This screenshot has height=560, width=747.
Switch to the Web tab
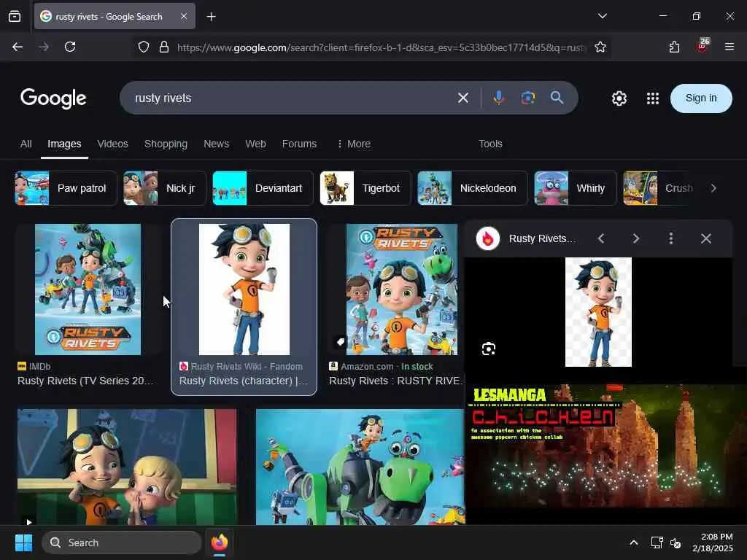[x=255, y=144]
